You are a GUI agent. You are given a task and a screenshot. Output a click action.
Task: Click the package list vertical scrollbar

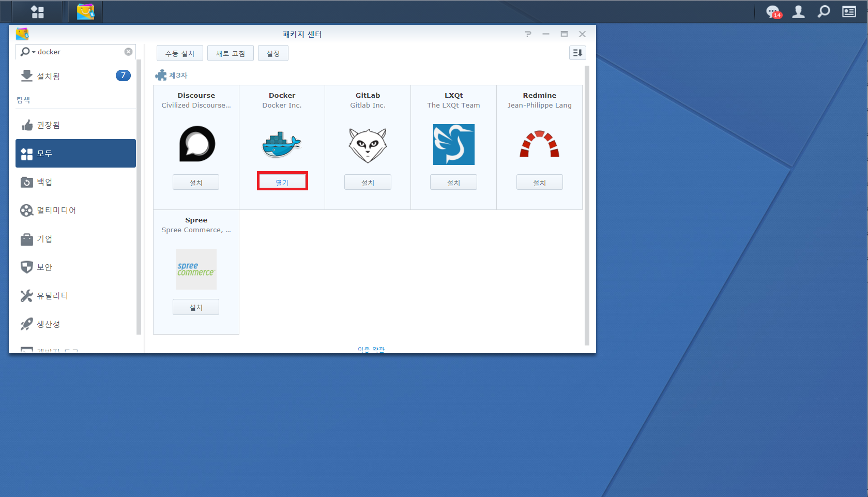[587, 205]
